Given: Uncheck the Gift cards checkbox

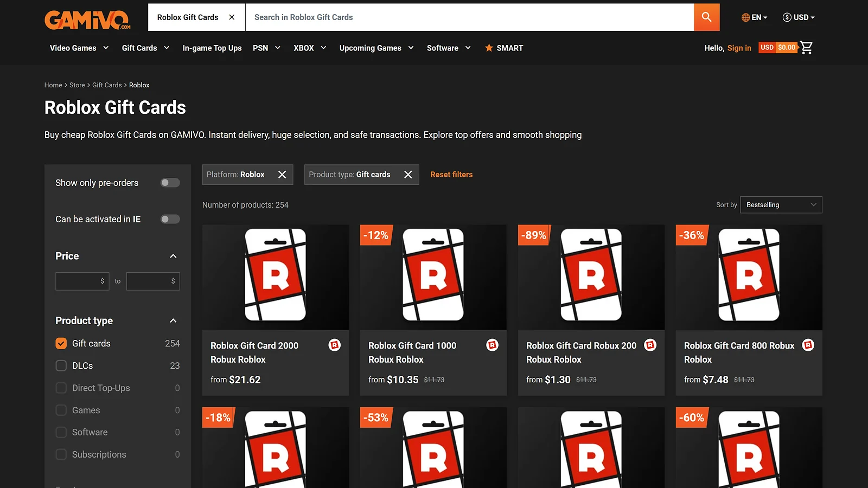Looking at the screenshot, I should (61, 344).
